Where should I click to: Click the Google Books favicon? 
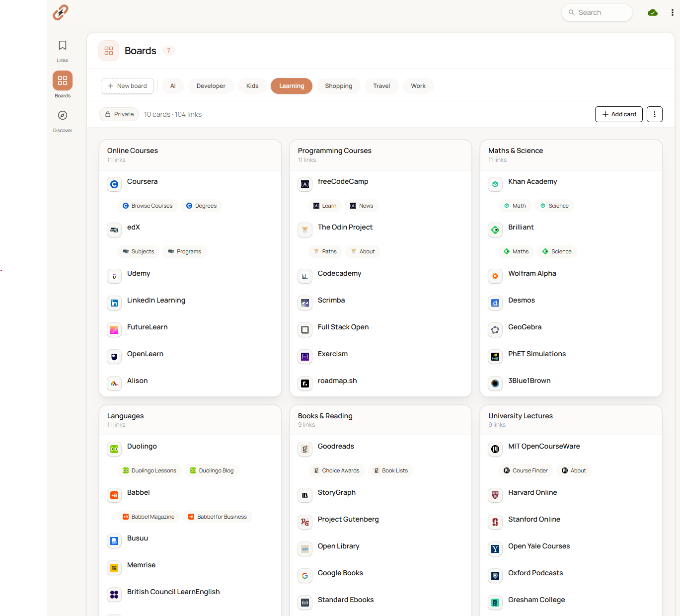[305, 576]
